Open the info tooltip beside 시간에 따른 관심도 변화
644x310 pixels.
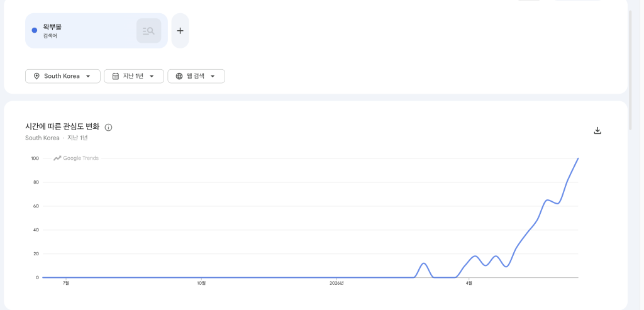(x=108, y=127)
